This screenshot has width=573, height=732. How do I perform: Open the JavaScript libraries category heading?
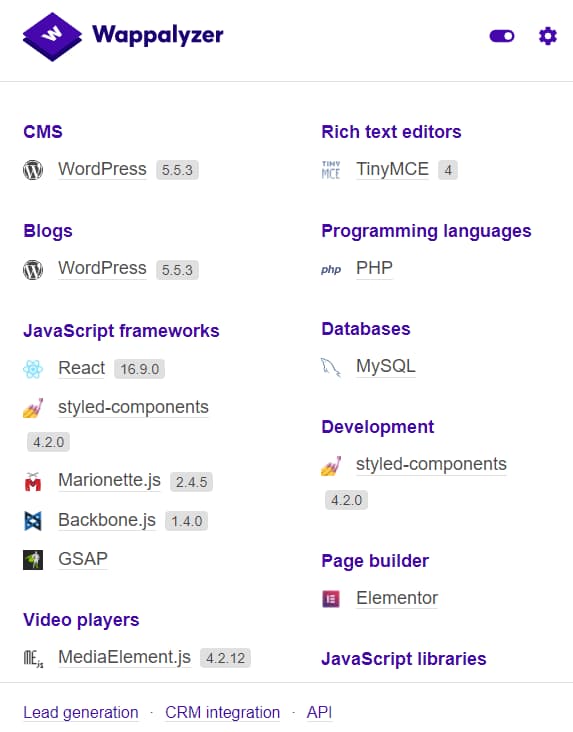coord(403,659)
